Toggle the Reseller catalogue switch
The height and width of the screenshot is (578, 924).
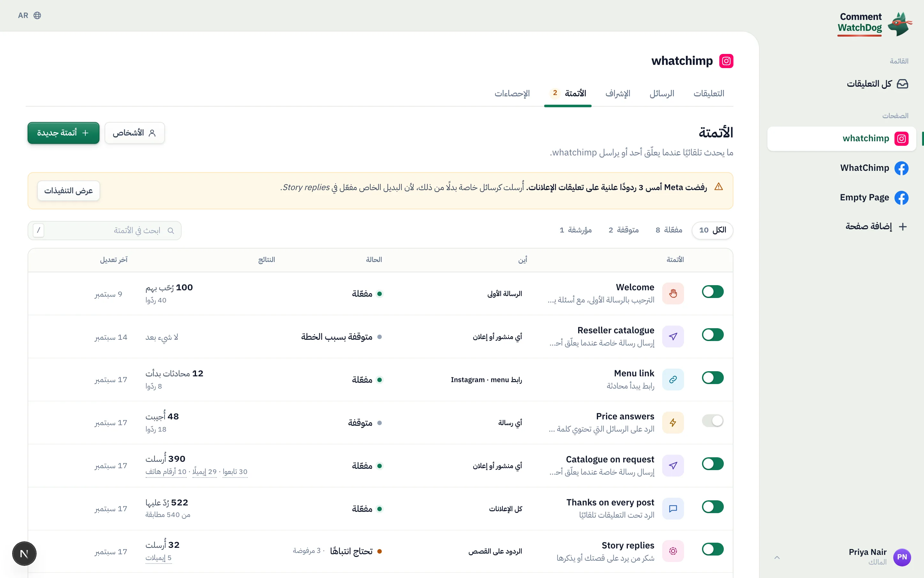click(x=713, y=335)
